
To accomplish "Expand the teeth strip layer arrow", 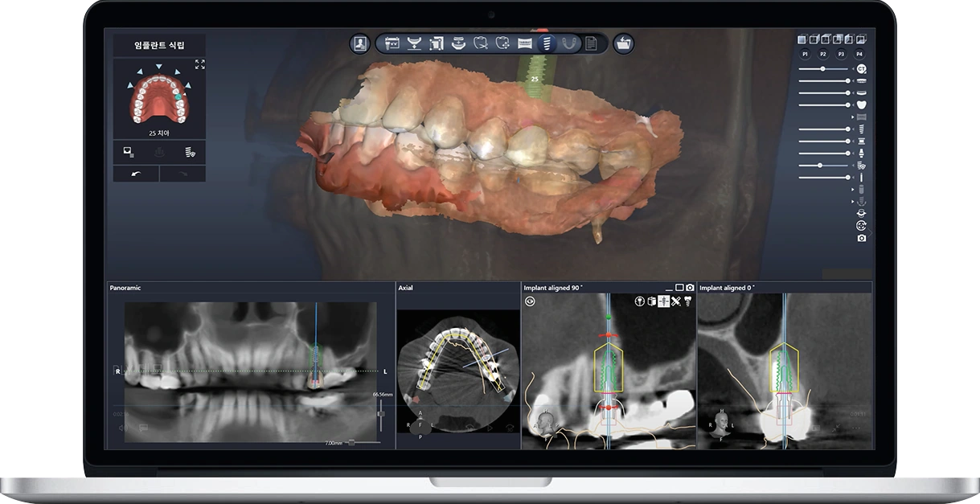I will (x=854, y=117).
